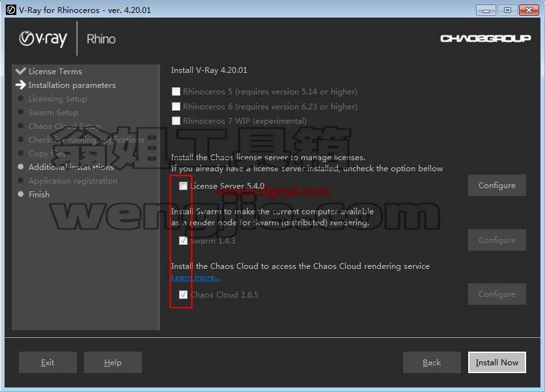Check the Rhinoceros 5 checkbox
The image size is (545, 392).
coord(176,91)
